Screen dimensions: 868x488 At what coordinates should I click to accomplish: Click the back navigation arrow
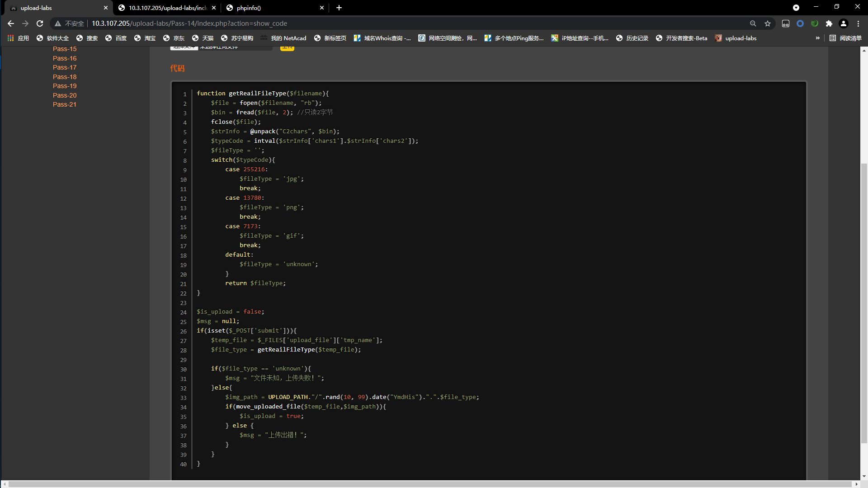tap(11, 23)
